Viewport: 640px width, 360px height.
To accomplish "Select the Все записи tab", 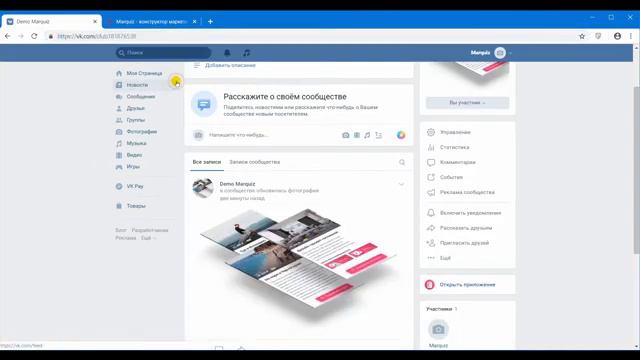I will pyautogui.click(x=207, y=162).
